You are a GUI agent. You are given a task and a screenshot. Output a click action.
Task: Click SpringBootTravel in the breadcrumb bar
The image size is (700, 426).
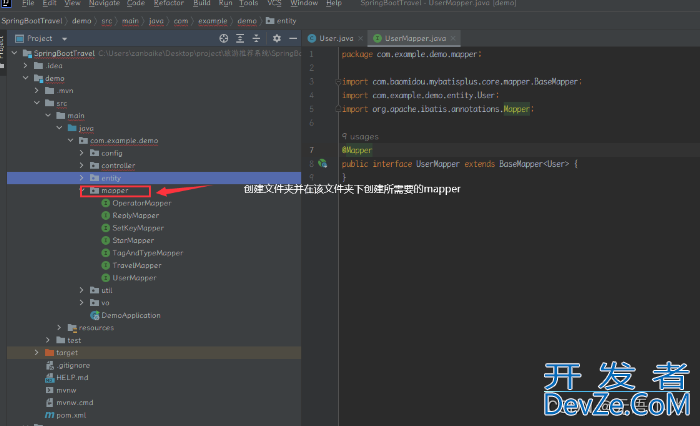point(32,21)
